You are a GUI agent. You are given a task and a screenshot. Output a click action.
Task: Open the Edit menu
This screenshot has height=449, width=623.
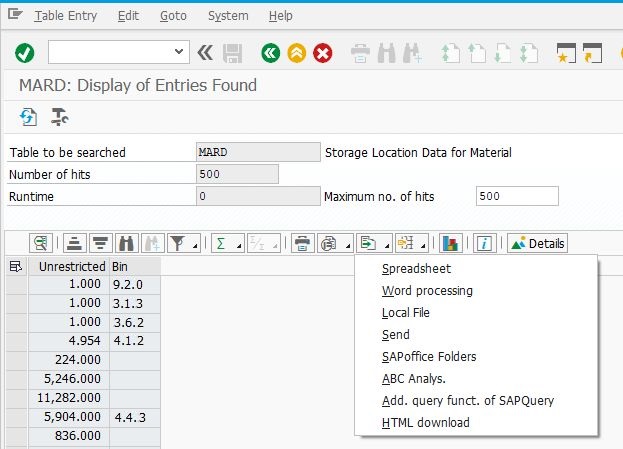point(128,16)
